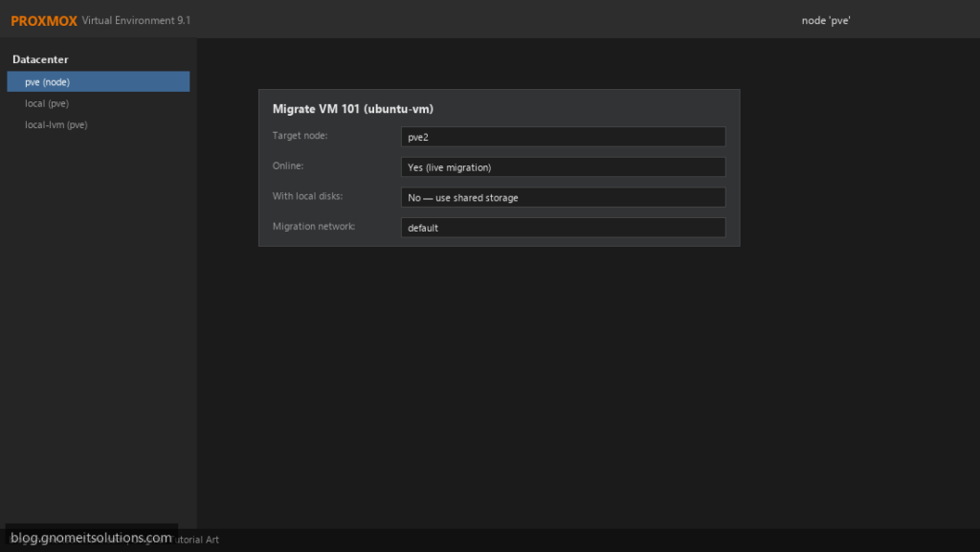
Task: Click the Virtual Environment 9.1 version text
Action: [x=136, y=21]
